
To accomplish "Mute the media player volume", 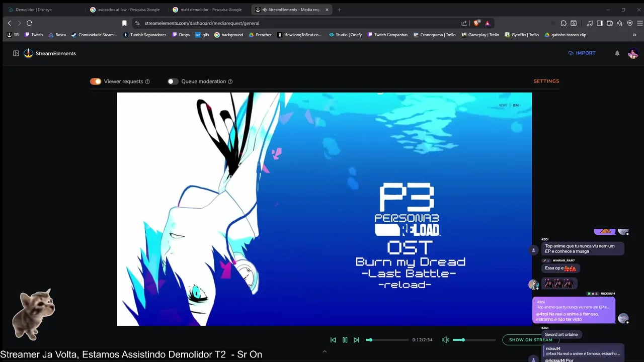I will pos(445,340).
